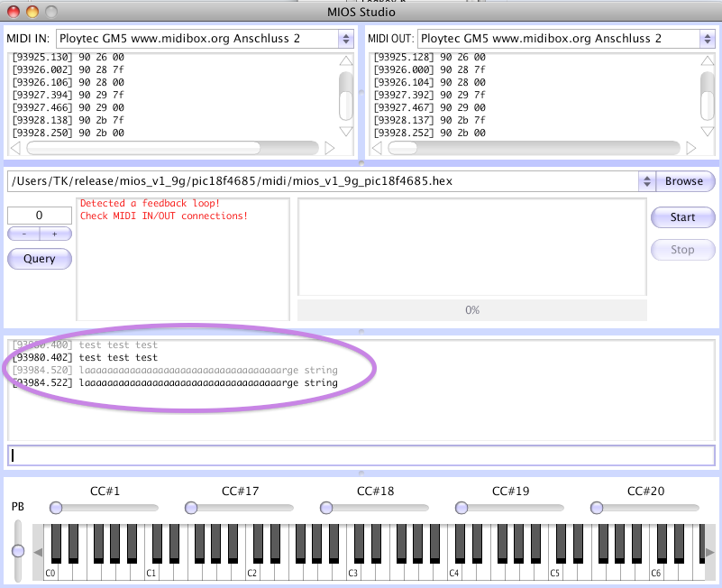Click 'Detected a feedback loop!' message
The width and height of the screenshot is (722, 588).
[x=150, y=203]
